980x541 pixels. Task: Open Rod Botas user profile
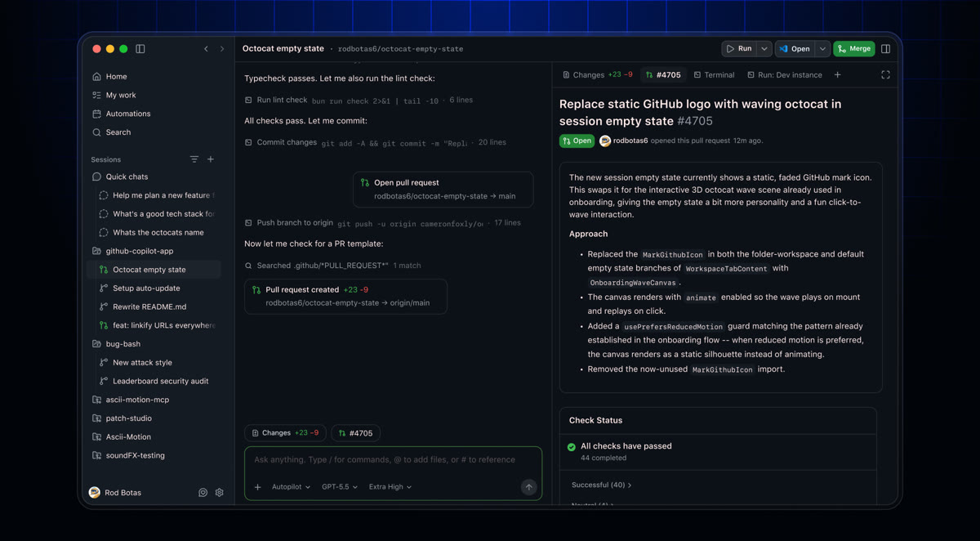[114, 493]
